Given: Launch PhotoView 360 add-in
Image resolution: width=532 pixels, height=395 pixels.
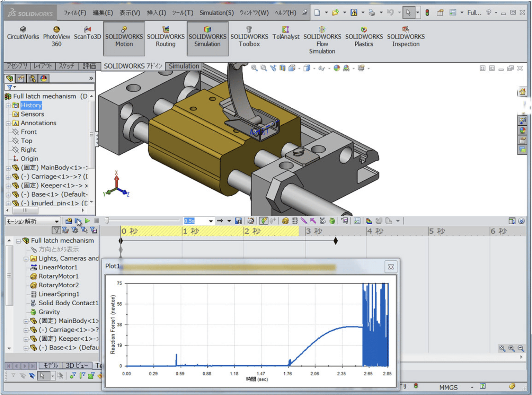Looking at the screenshot, I should pyautogui.click(x=56, y=37).
